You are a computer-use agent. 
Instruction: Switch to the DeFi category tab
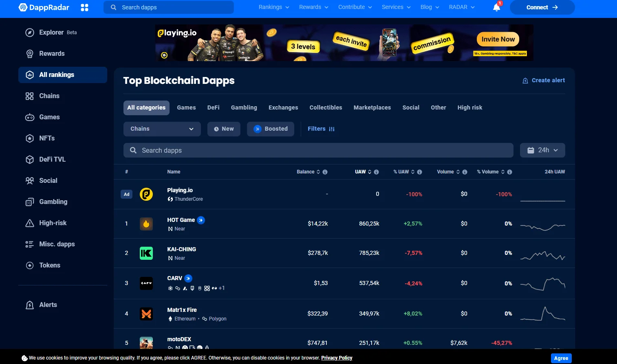point(213,108)
